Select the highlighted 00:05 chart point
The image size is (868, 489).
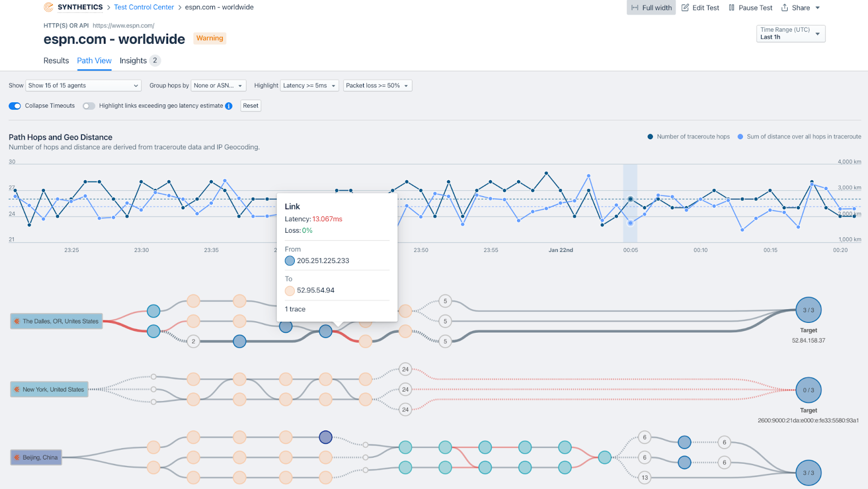point(630,199)
